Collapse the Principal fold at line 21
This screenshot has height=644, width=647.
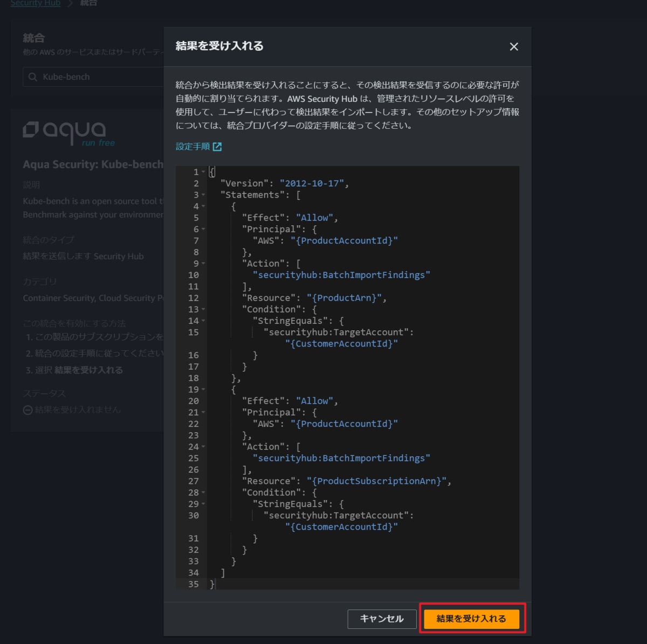(203, 412)
